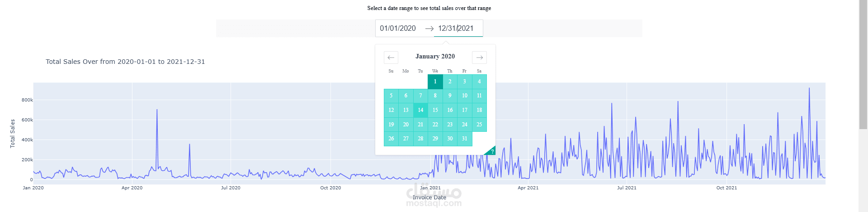Select January 10 in the calendar
868x212 pixels.
[464, 96]
